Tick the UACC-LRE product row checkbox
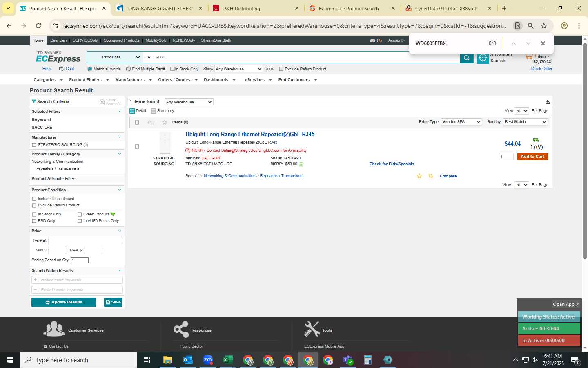The image size is (588, 368). [x=137, y=146]
